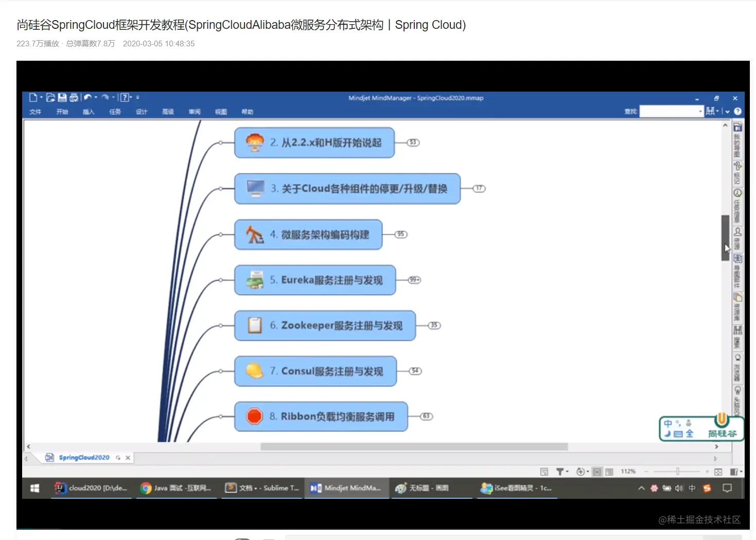Click the Sogou input S tray icon

pyautogui.click(x=707, y=488)
